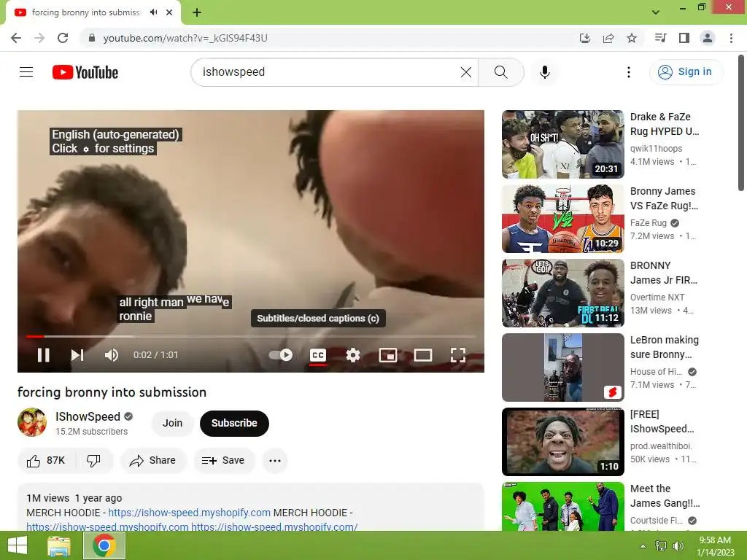Viewport: 747px width, 560px height.
Task: Open system volume in tray
Action: pyautogui.click(x=678, y=545)
